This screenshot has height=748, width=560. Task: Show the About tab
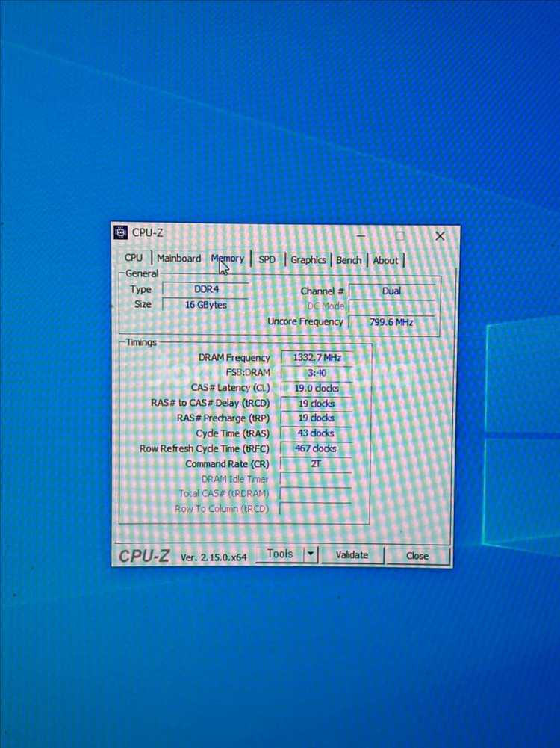point(385,261)
